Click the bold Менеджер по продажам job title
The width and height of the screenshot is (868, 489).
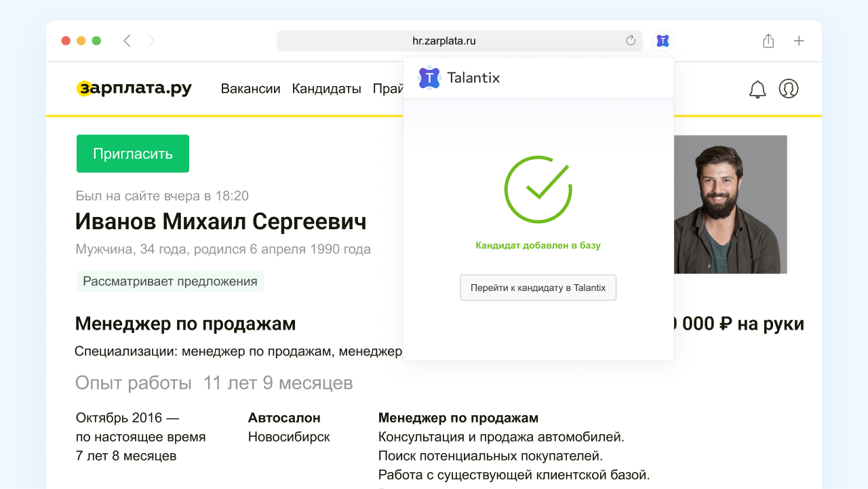click(458, 418)
